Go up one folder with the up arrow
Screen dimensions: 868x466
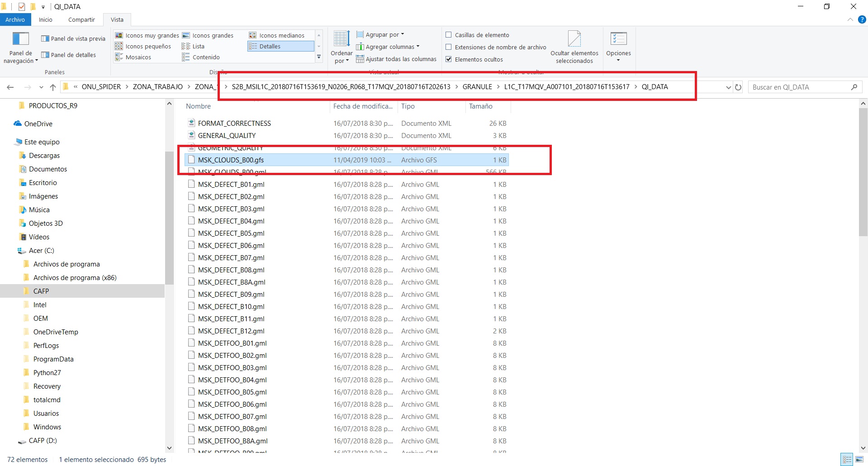point(53,87)
